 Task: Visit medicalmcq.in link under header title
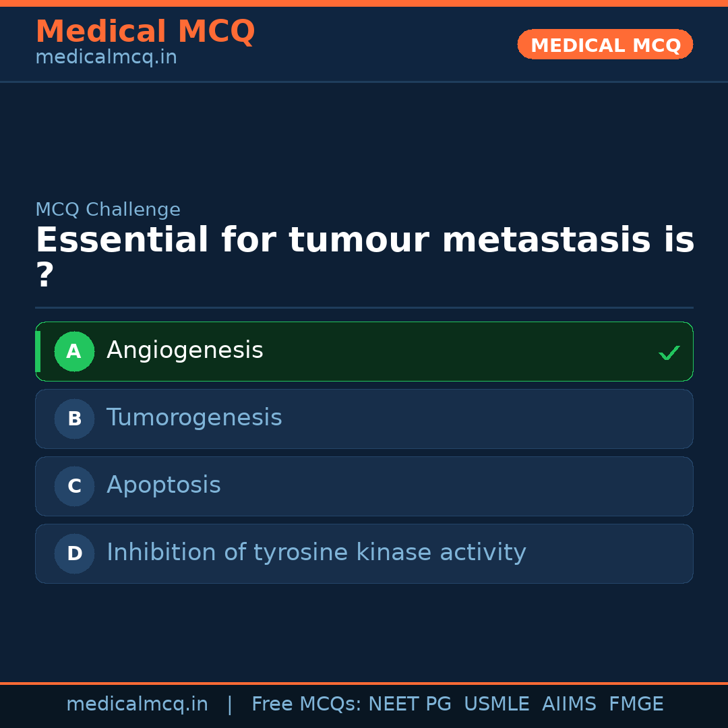pyautogui.click(x=106, y=57)
